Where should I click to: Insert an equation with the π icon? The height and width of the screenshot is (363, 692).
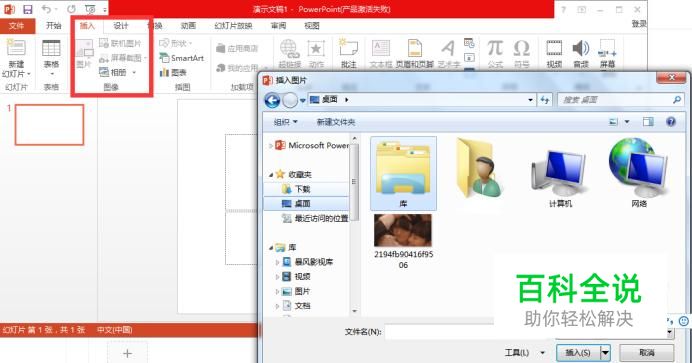495,48
